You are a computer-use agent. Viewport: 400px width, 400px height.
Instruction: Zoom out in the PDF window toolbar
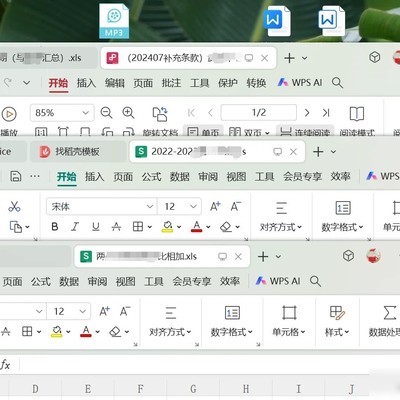(106, 113)
